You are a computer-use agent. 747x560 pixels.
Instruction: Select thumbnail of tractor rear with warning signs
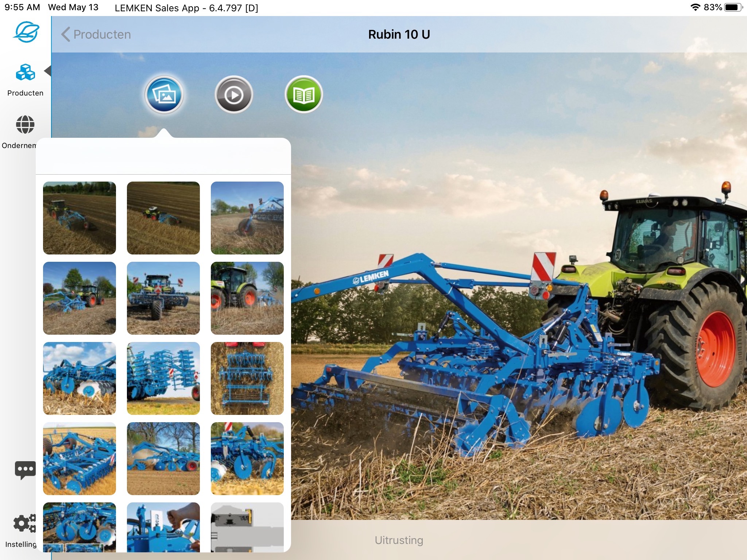coord(163,298)
